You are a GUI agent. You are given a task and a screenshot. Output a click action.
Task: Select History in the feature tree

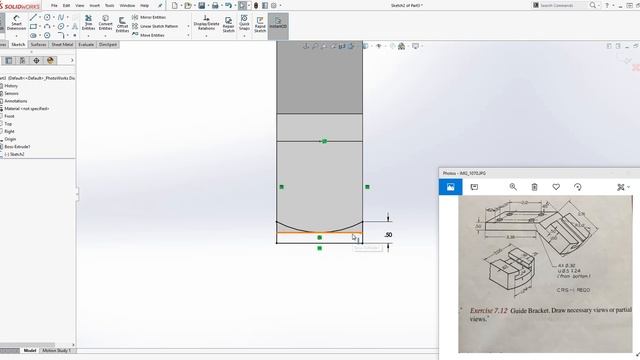[x=11, y=86]
